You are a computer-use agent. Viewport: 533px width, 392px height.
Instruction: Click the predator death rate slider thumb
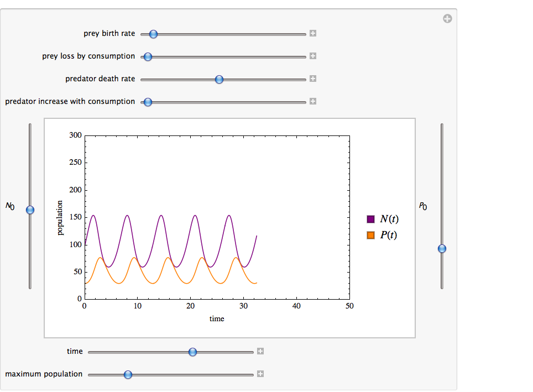coord(219,80)
